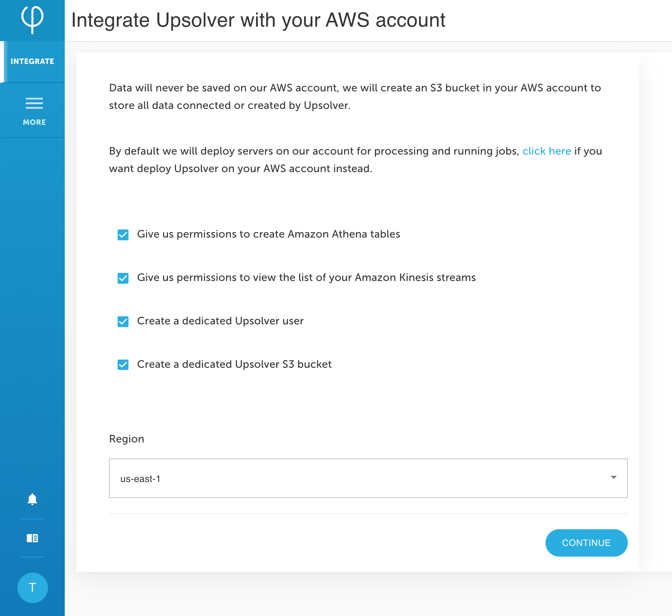Screen dimensions: 672x616
Task: Expand the Region dropdown arrow
Action: [613, 477]
